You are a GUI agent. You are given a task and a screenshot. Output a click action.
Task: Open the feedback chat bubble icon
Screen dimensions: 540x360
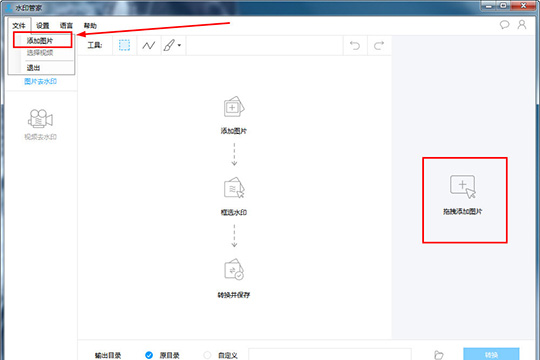tap(504, 25)
